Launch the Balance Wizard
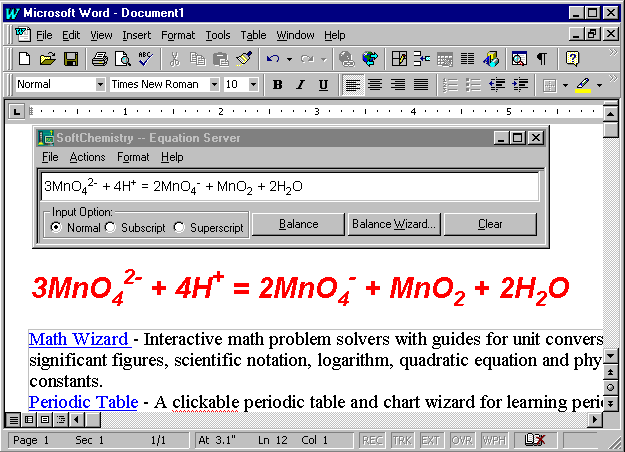Screen dimensions: 625x452 click(x=394, y=224)
